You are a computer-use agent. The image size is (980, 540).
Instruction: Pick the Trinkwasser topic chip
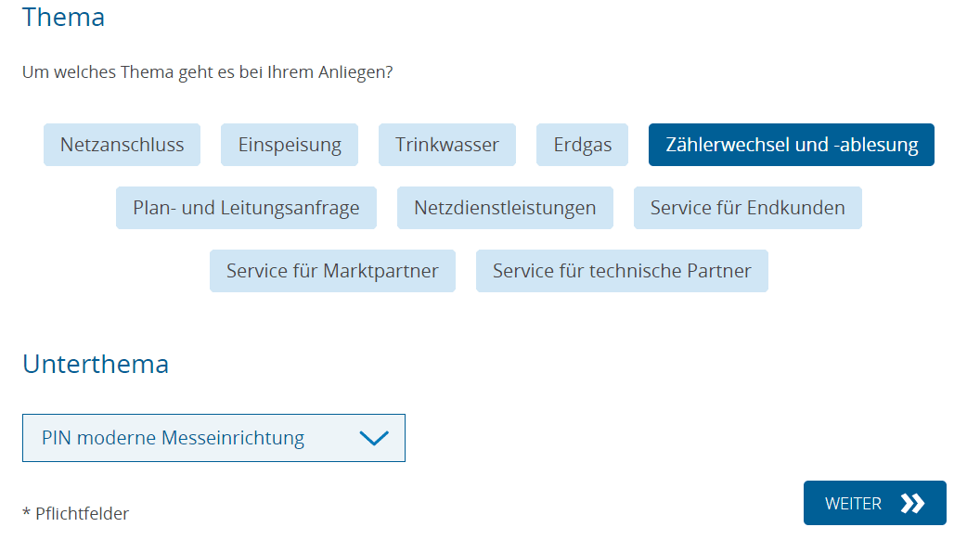447,145
